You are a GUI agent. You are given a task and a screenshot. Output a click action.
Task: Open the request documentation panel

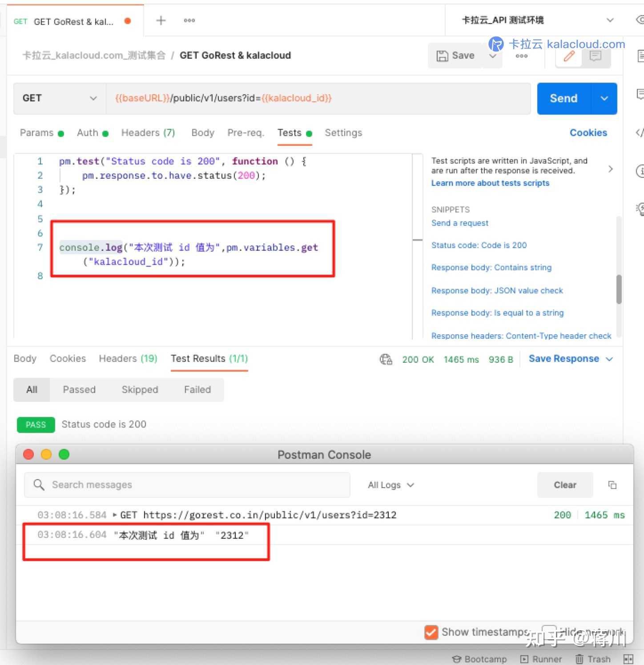tap(640, 55)
